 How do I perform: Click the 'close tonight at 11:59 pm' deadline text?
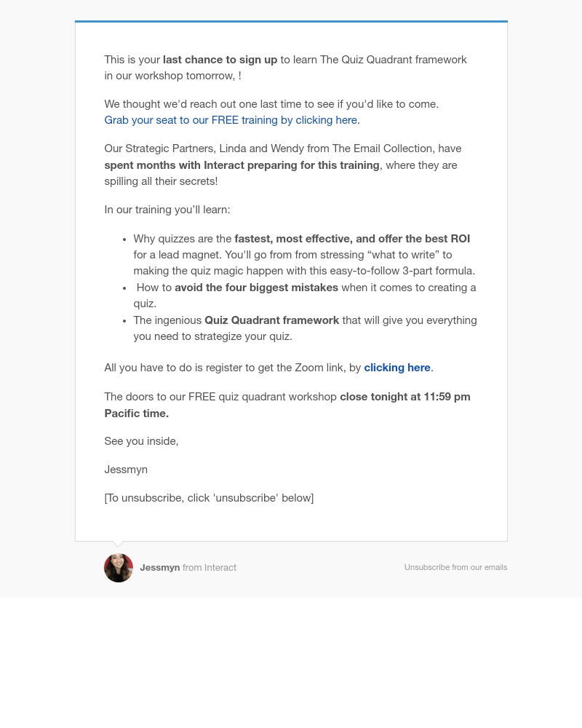pos(404,397)
